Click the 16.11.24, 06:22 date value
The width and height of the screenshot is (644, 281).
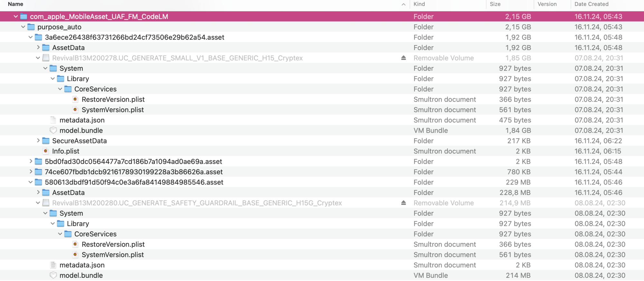pyautogui.click(x=598, y=140)
